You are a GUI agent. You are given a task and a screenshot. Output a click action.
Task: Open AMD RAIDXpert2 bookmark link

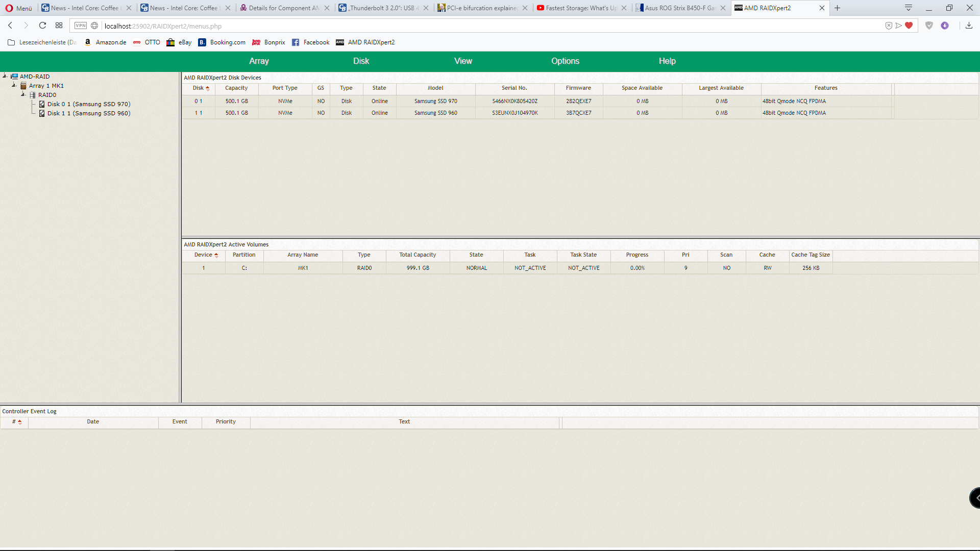(371, 42)
